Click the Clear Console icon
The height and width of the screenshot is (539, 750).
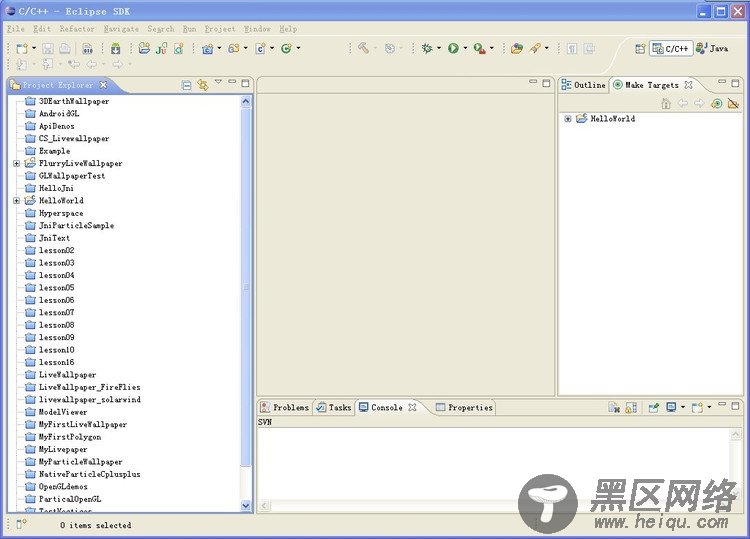click(x=614, y=407)
